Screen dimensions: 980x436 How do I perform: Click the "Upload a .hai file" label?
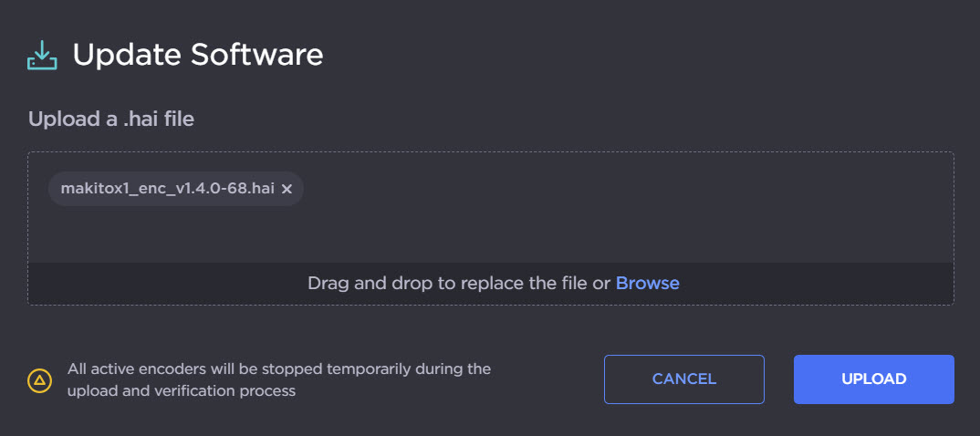110,119
